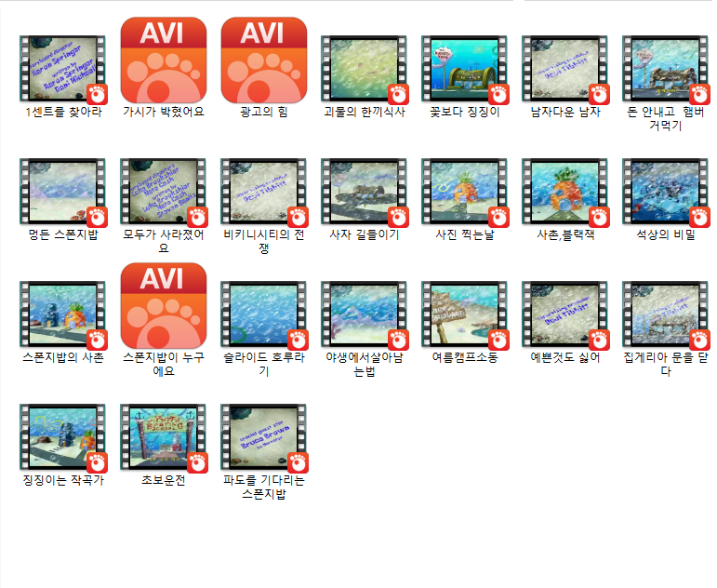Select the 비키니시티의 전쟁 video thumbnail

264,192
